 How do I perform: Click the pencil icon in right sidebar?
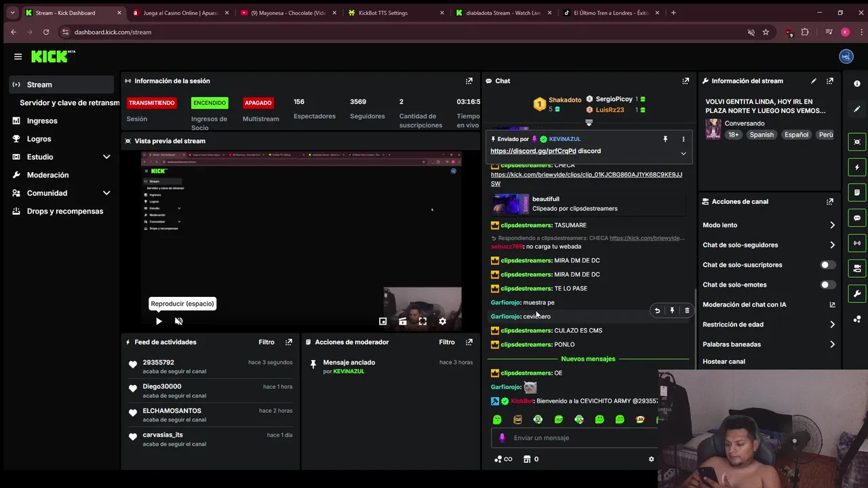(857, 109)
